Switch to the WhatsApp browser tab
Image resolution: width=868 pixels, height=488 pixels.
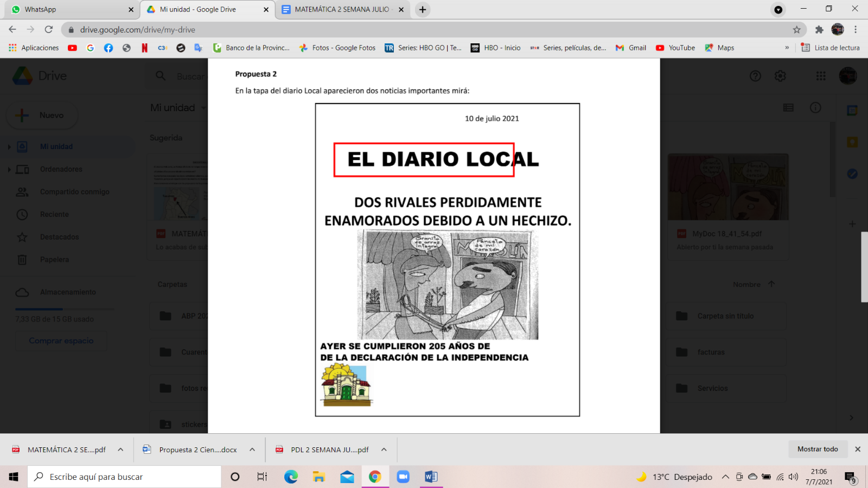pyautogui.click(x=71, y=9)
